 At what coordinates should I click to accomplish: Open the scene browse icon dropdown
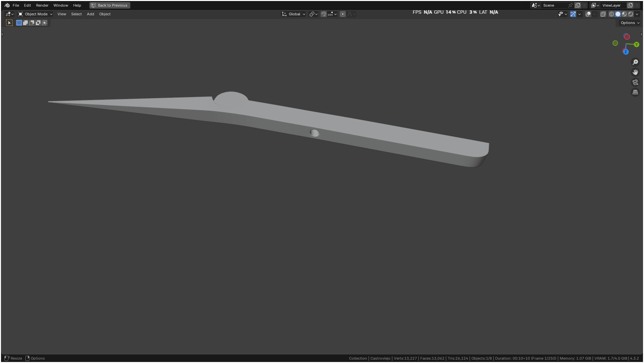point(536,5)
